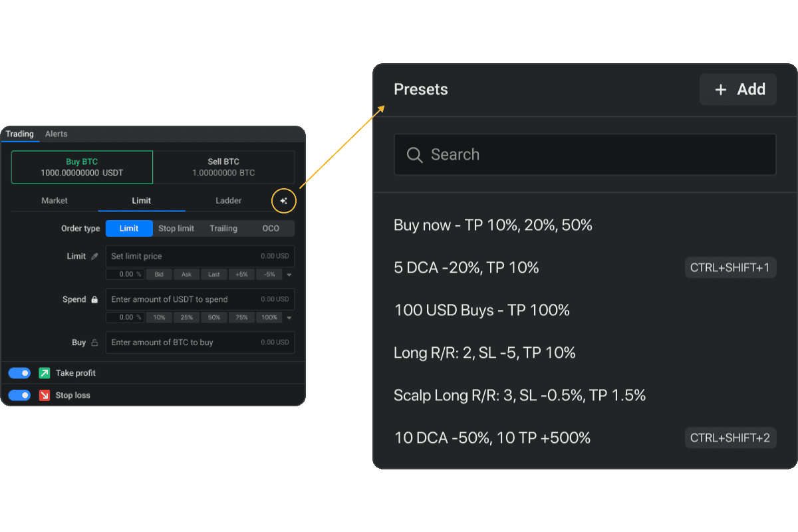Screen dimensions: 798x532
Task: Click the magnifier icon in Presets search
Action: pyautogui.click(x=414, y=155)
